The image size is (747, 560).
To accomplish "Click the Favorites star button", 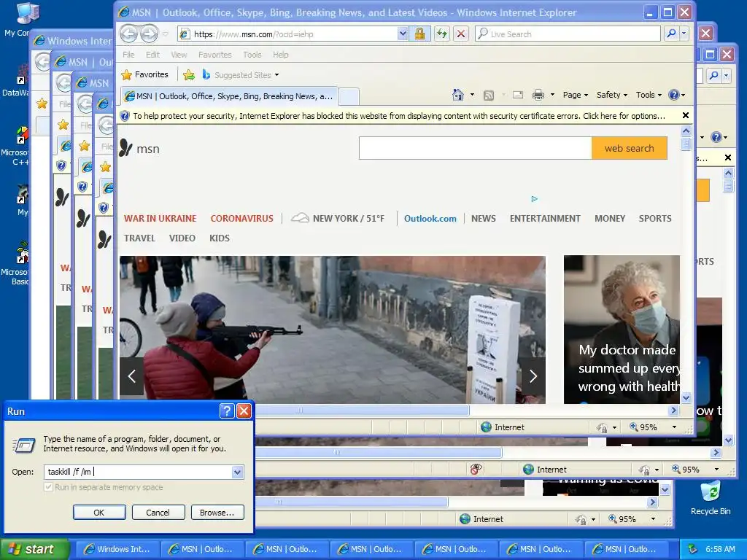I will (145, 75).
